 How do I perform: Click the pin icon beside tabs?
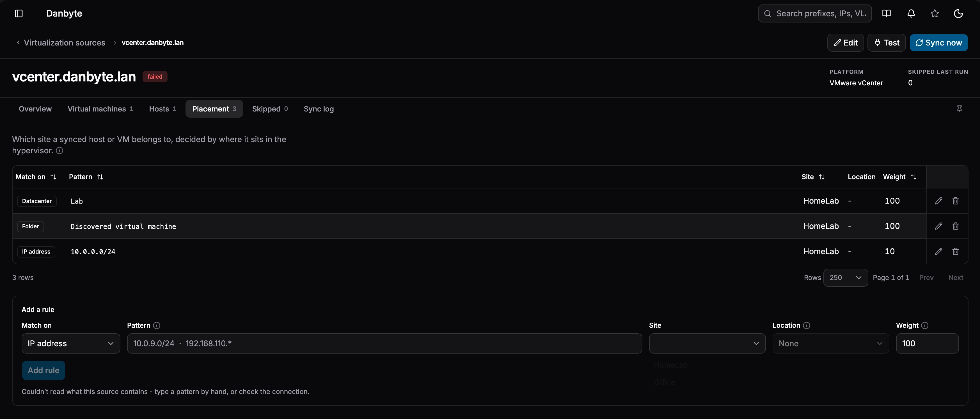(960, 109)
